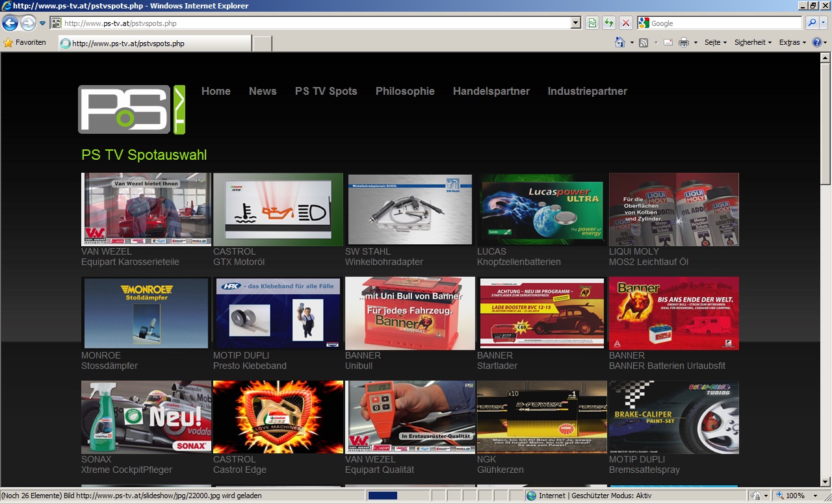Open a new blank tab

click(262, 44)
